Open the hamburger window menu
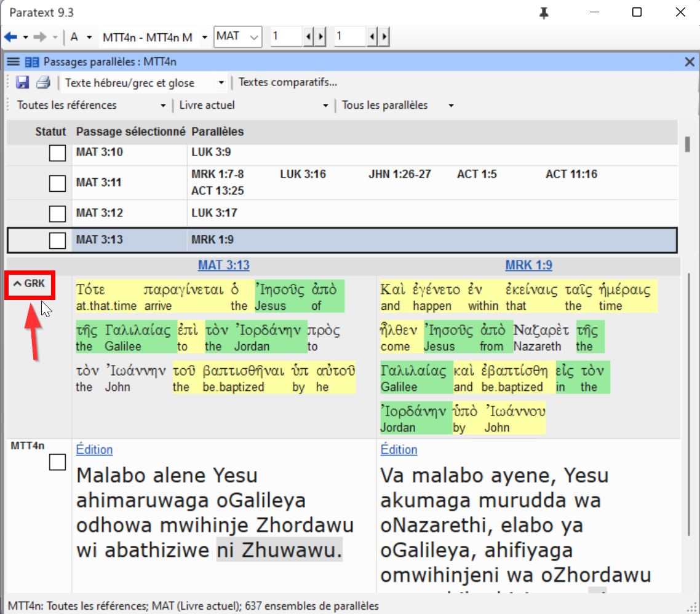 (14, 61)
